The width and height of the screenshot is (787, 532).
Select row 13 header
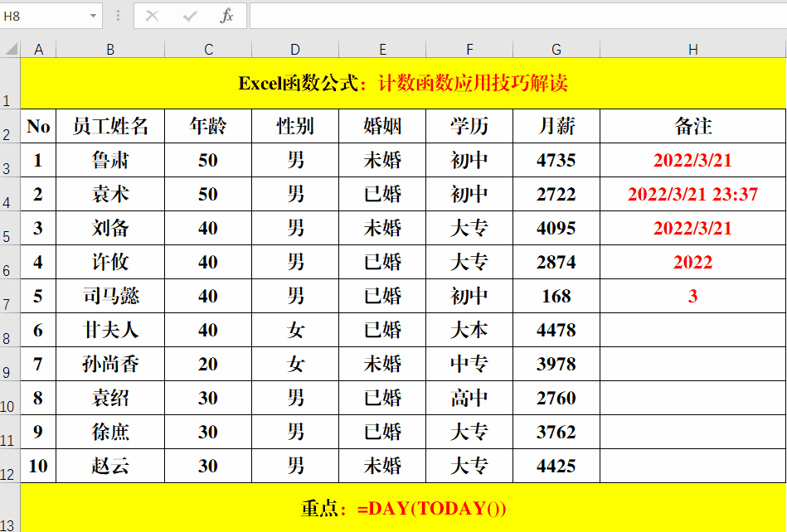coord(10,507)
